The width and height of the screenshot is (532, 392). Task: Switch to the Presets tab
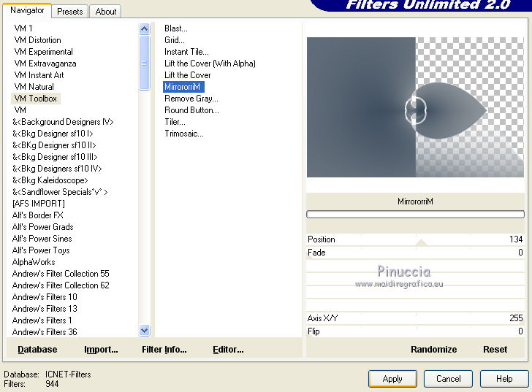pos(70,12)
